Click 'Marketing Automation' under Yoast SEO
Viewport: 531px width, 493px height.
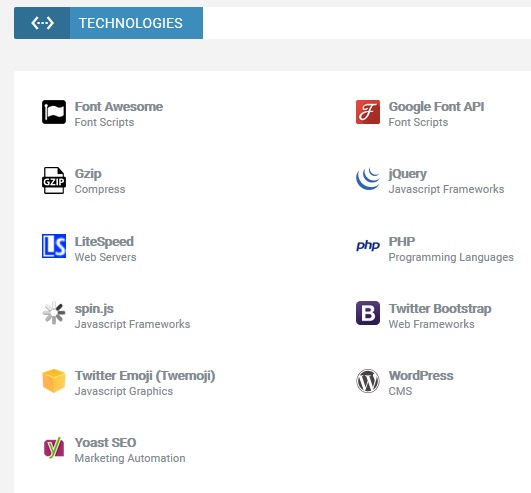tap(130, 458)
